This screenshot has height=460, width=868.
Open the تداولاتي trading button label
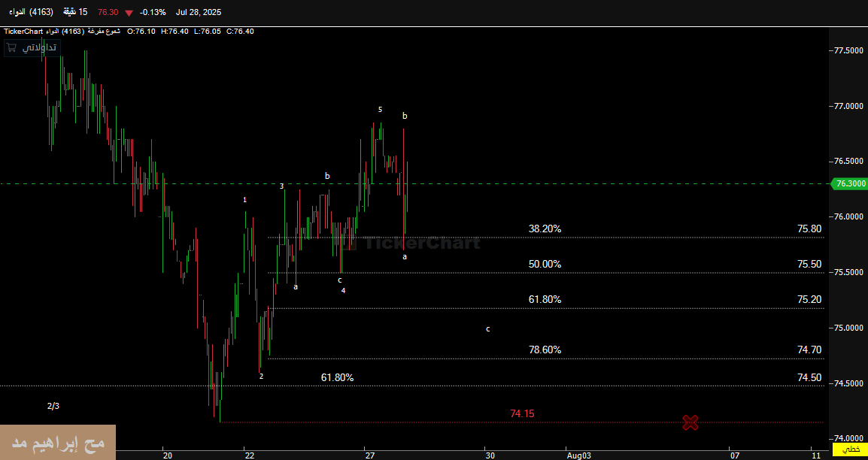point(39,48)
